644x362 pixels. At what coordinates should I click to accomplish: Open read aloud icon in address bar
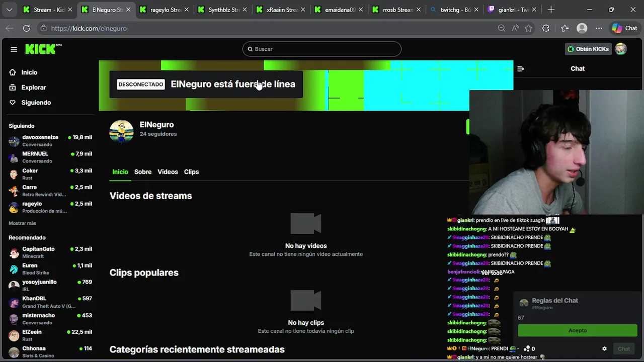pos(515,28)
